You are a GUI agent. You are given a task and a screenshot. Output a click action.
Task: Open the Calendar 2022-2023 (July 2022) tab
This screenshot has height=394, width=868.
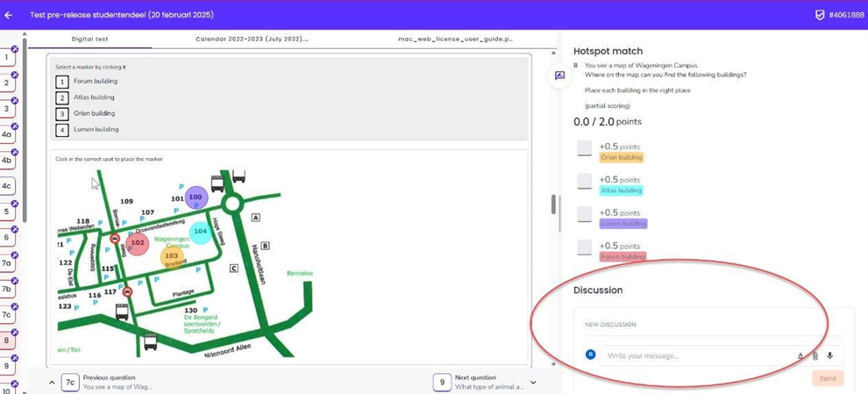[x=252, y=39]
